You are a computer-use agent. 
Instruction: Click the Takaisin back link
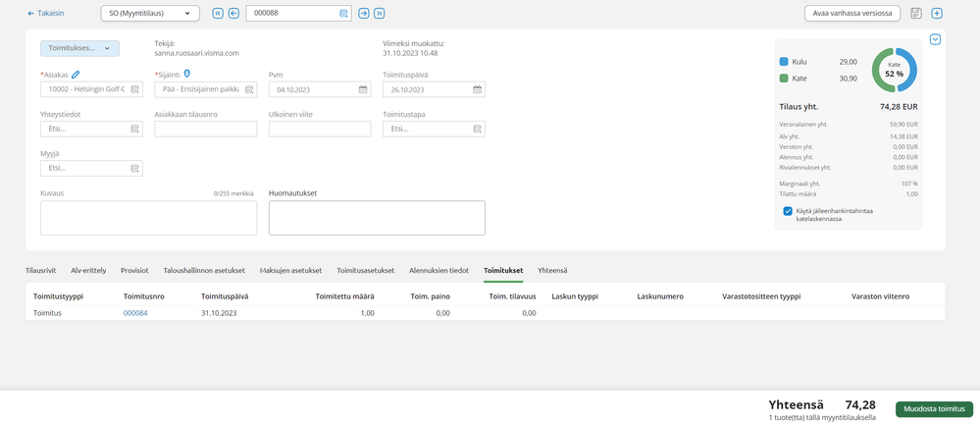pos(46,13)
